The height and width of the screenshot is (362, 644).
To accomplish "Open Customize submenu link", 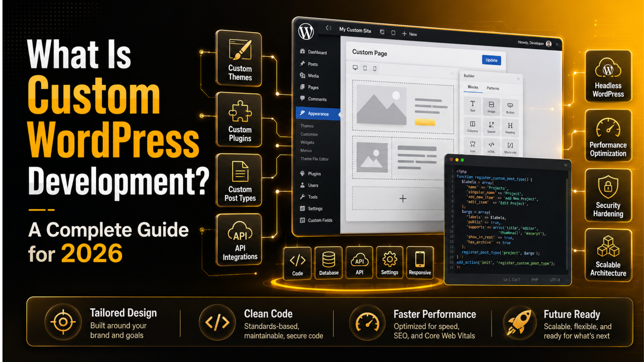I will pyautogui.click(x=309, y=134).
